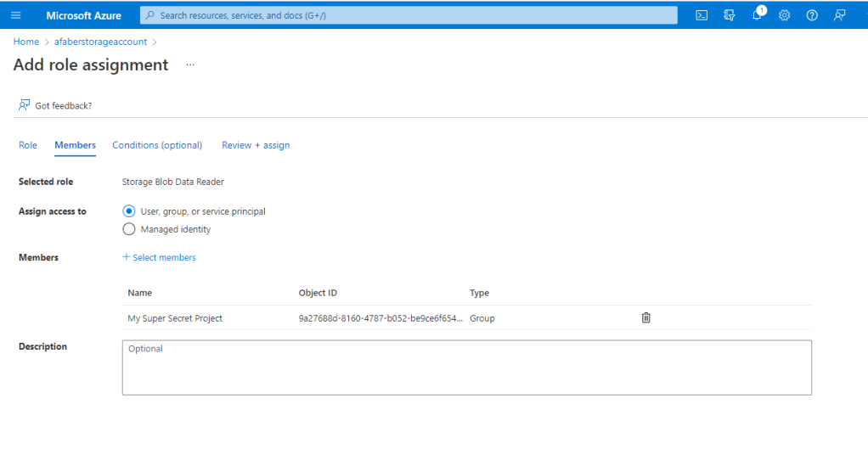Open the Conditions (optional) tab
This screenshot has height=460, width=868.
point(157,145)
